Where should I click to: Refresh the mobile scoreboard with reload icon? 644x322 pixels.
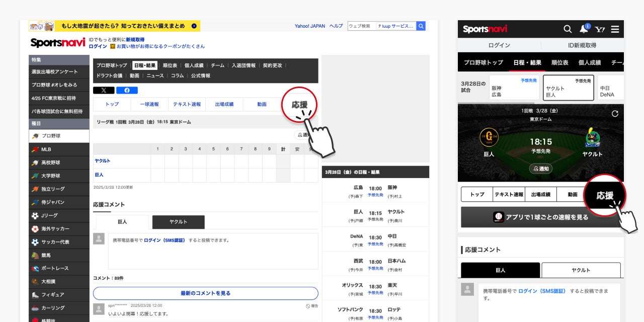[x=615, y=114]
